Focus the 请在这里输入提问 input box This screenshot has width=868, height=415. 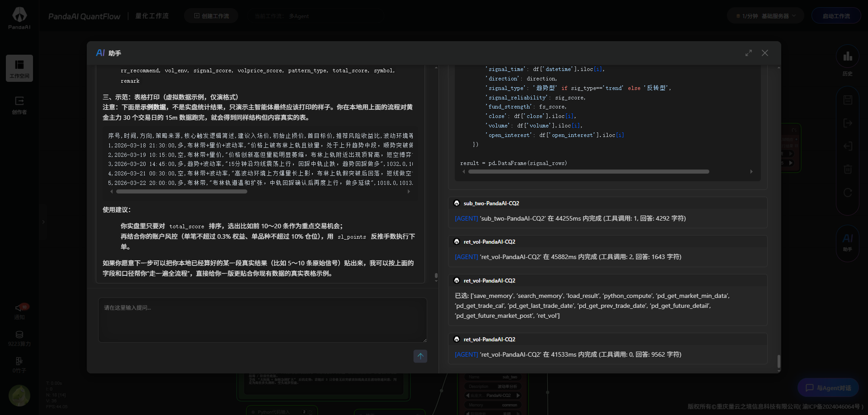click(x=262, y=320)
